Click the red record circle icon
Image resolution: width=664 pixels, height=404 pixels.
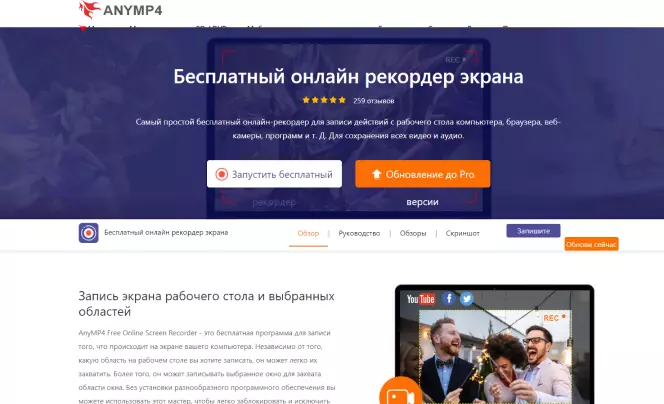[x=221, y=174]
